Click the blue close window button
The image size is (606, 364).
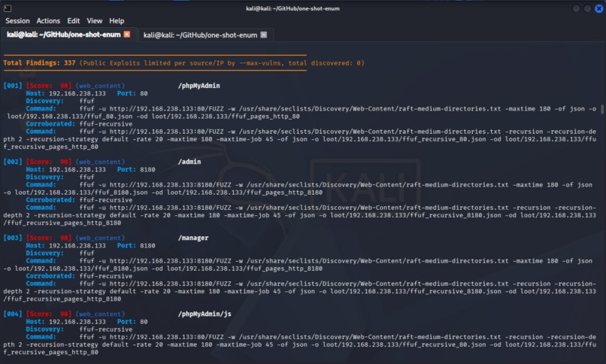[598, 8]
